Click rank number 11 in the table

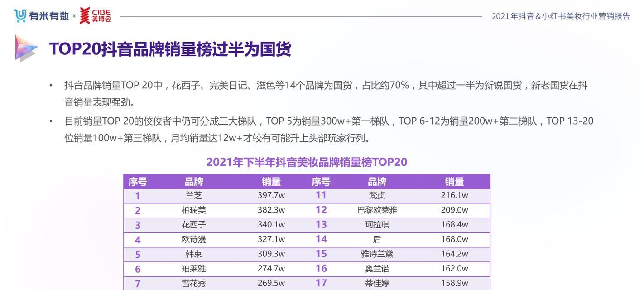tap(321, 195)
